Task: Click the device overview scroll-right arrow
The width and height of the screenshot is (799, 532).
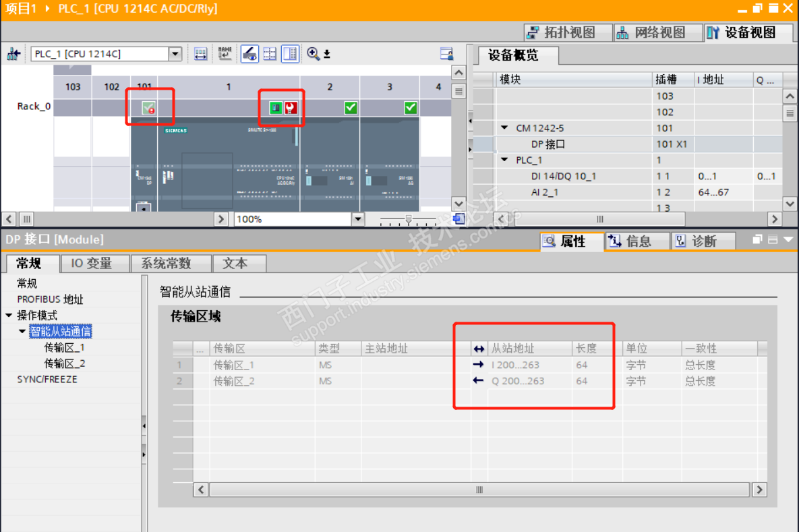Action: (x=775, y=219)
